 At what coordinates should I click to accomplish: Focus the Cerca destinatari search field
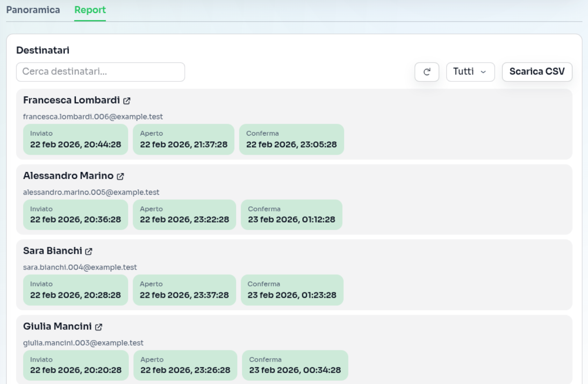tap(100, 72)
